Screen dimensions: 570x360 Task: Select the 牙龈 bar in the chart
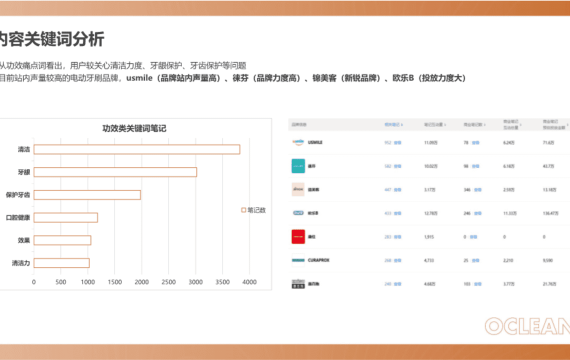[115, 172]
